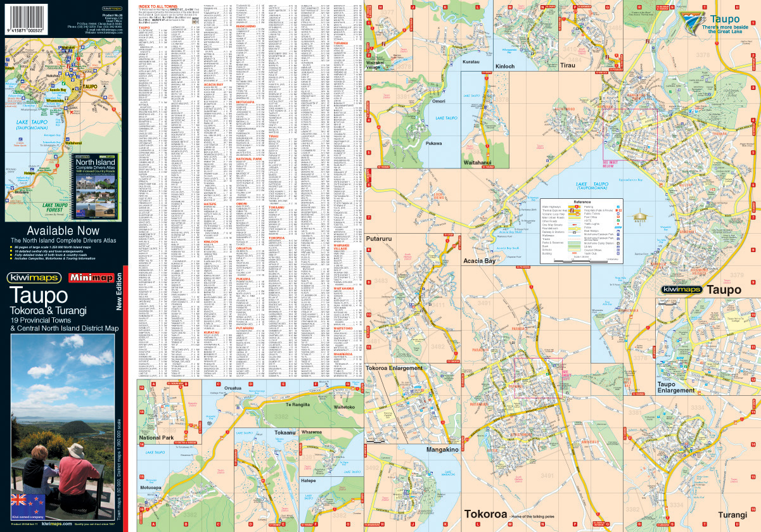
Task: Click the cover photo of two people sitting
Action: click(64, 426)
